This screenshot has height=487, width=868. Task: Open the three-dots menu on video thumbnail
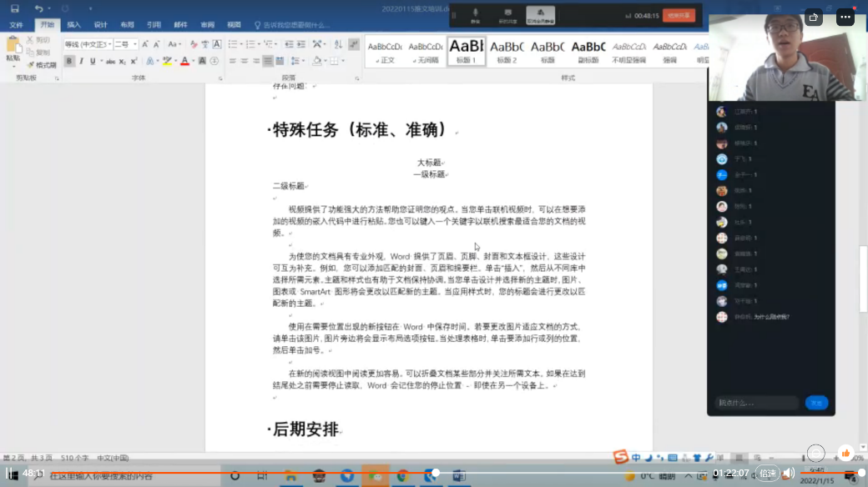pyautogui.click(x=845, y=16)
